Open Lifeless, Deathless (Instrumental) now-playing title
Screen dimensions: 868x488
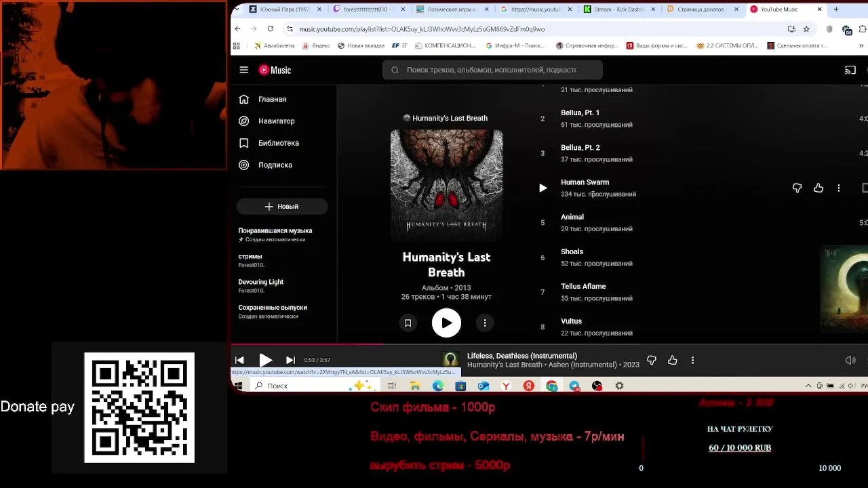pos(521,356)
